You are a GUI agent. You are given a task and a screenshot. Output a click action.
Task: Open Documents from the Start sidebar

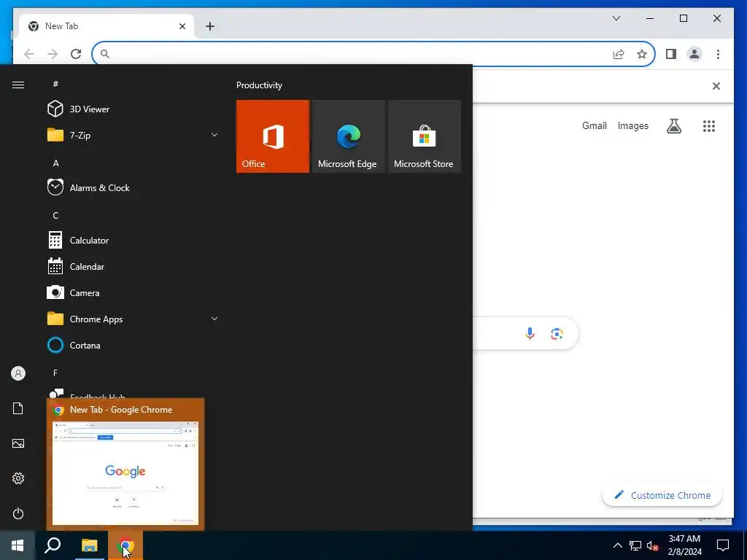18,408
